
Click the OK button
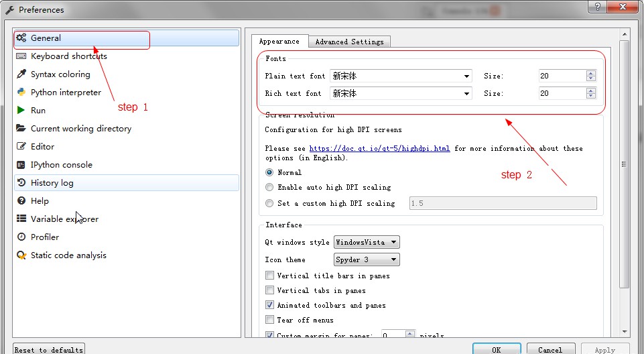tap(497, 349)
